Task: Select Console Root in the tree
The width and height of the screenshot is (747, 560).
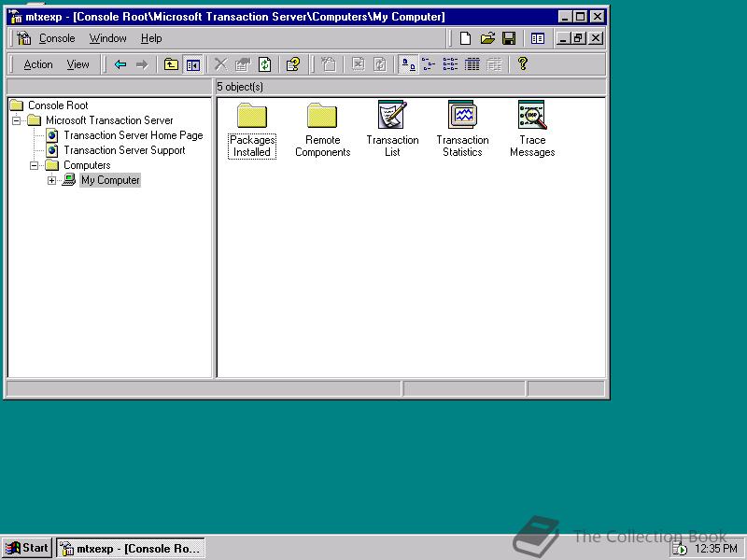Action: (58, 105)
